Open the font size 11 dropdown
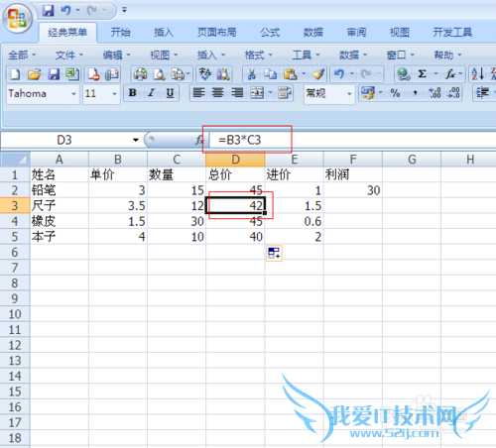 [114, 94]
